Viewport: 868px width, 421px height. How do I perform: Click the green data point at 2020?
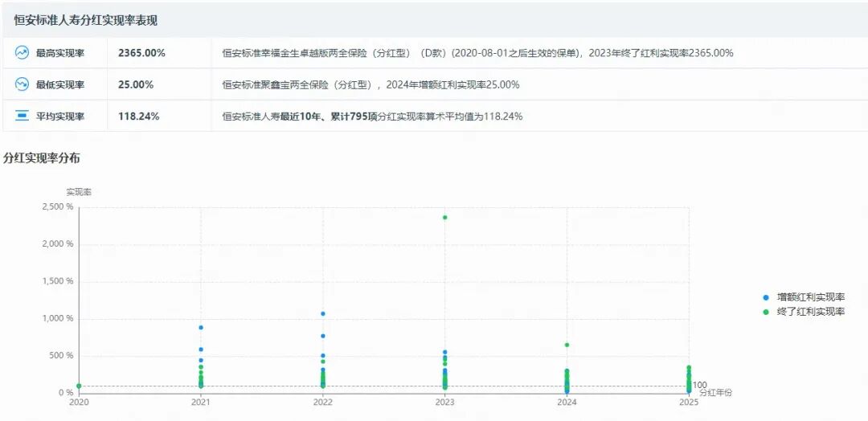click(79, 386)
